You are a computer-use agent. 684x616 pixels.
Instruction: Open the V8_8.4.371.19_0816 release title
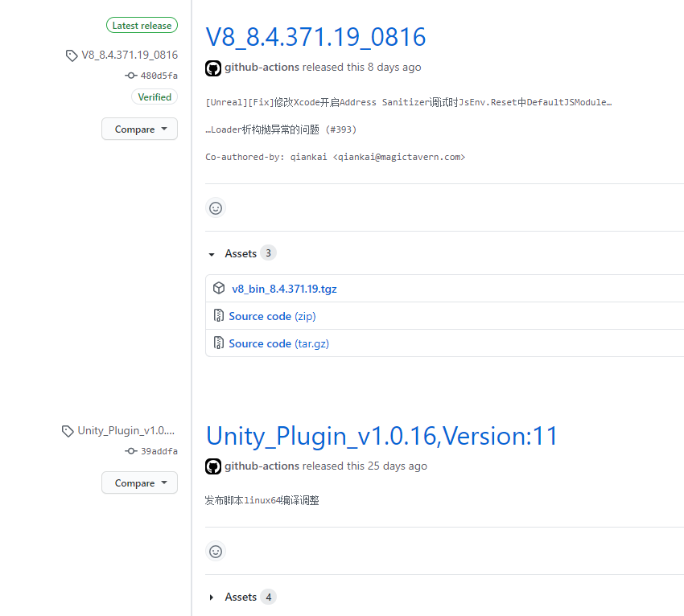(315, 37)
